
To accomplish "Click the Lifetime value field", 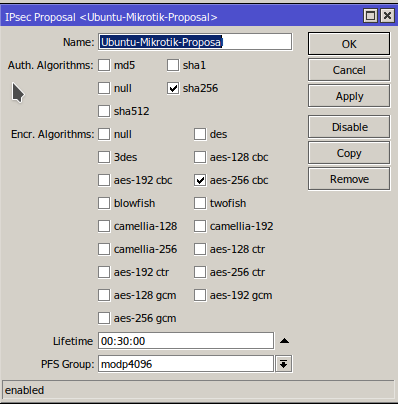I will pos(186,341).
